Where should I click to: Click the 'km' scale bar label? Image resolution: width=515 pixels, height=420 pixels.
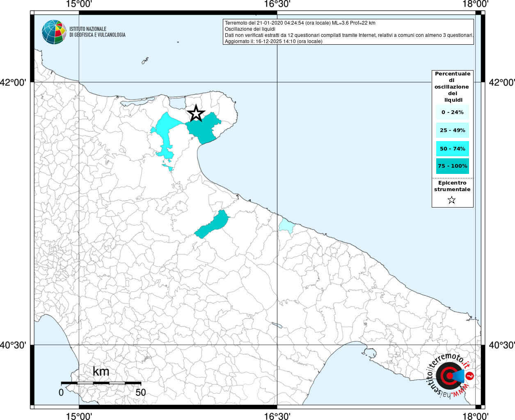tap(101, 371)
